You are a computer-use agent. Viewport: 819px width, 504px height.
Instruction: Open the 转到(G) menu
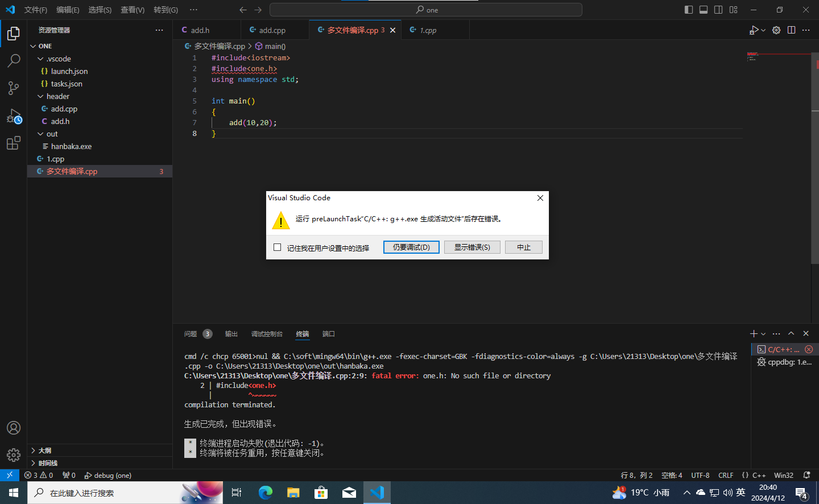166,10
